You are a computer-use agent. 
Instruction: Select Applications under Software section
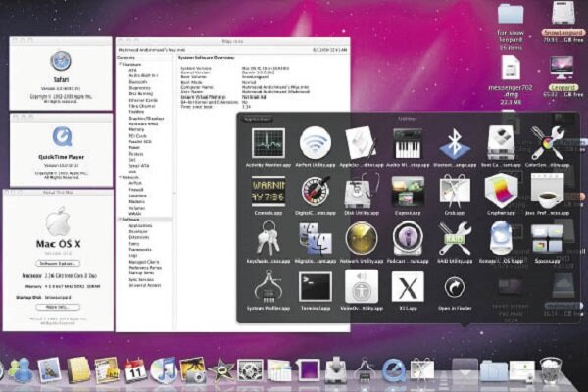pos(140,225)
